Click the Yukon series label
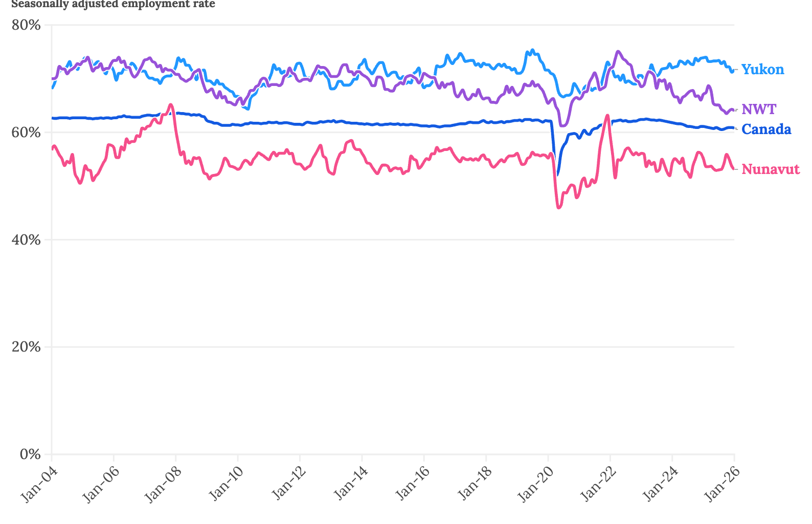 (x=762, y=69)
